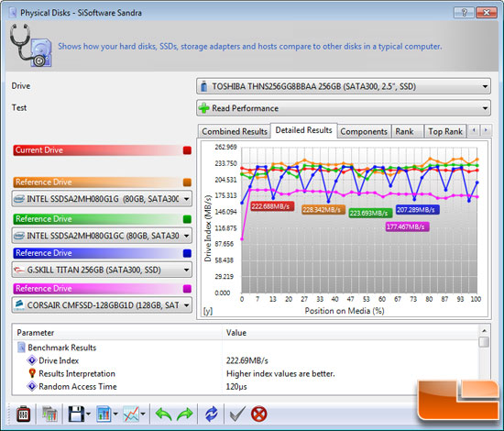
Task: Click the floppy disk save icon
Action: coord(76,414)
